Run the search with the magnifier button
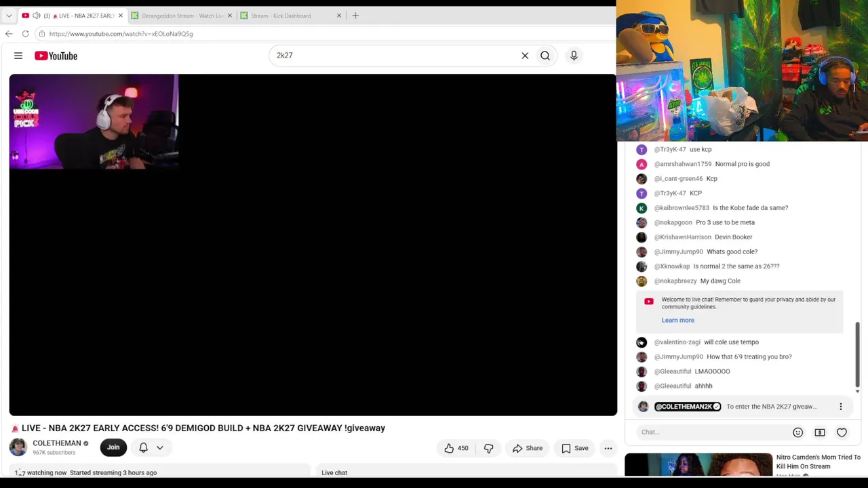 click(545, 56)
